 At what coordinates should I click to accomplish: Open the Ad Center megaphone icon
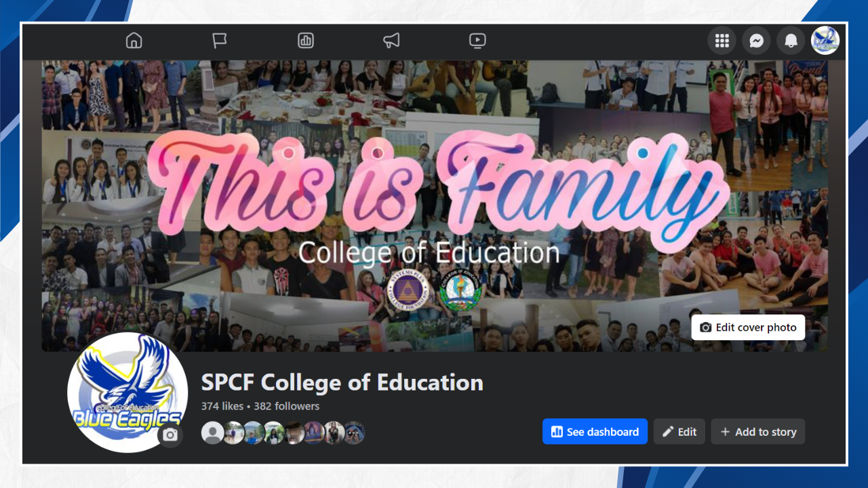[x=391, y=41]
